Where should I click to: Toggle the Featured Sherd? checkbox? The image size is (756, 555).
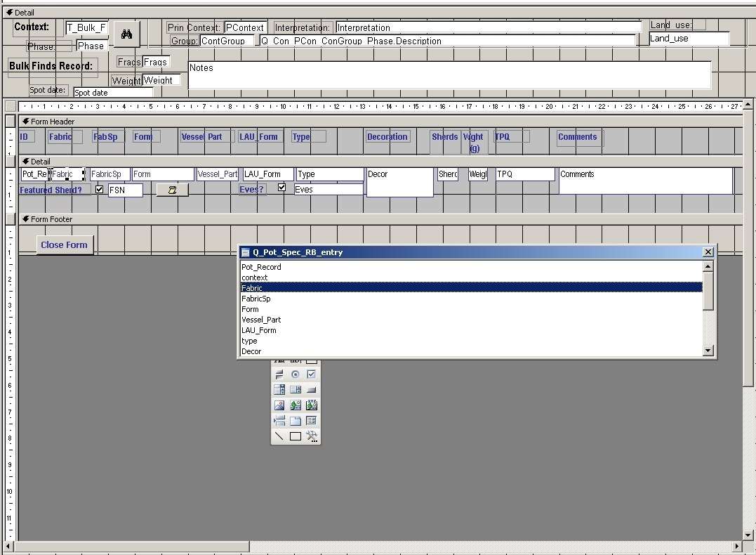point(99,189)
